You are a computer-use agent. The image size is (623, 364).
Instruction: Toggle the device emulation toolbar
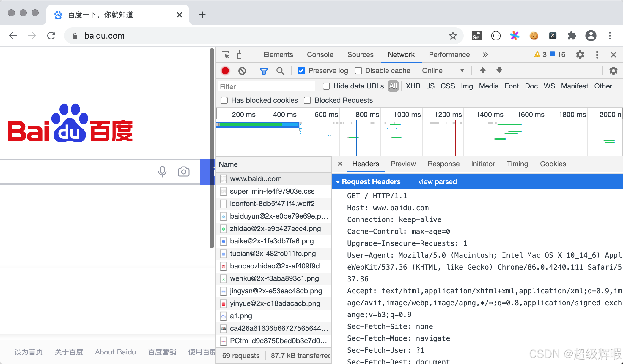(241, 55)
